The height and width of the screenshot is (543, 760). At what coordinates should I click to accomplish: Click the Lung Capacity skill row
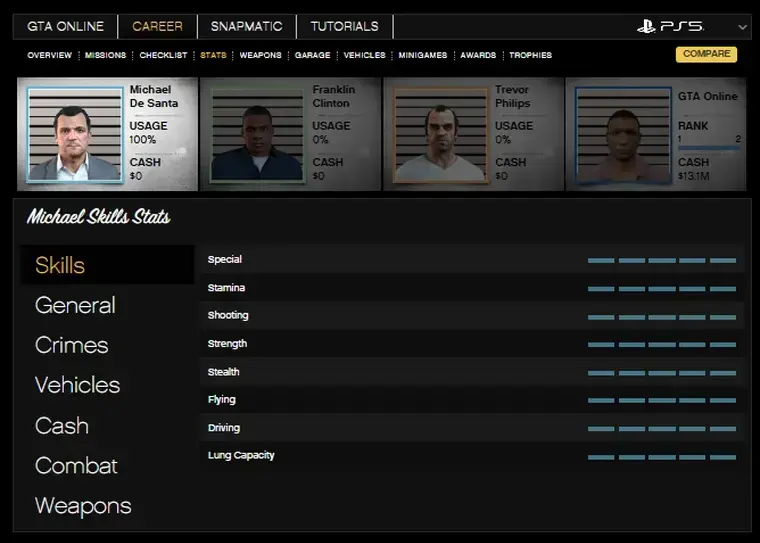coord(471,456)
